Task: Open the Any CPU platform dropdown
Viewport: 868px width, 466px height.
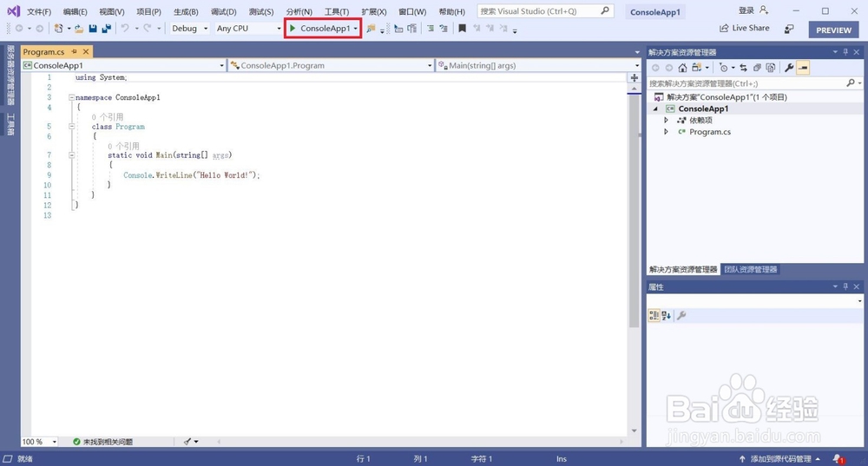Action: pyautogui.click(x=248, y=29)
